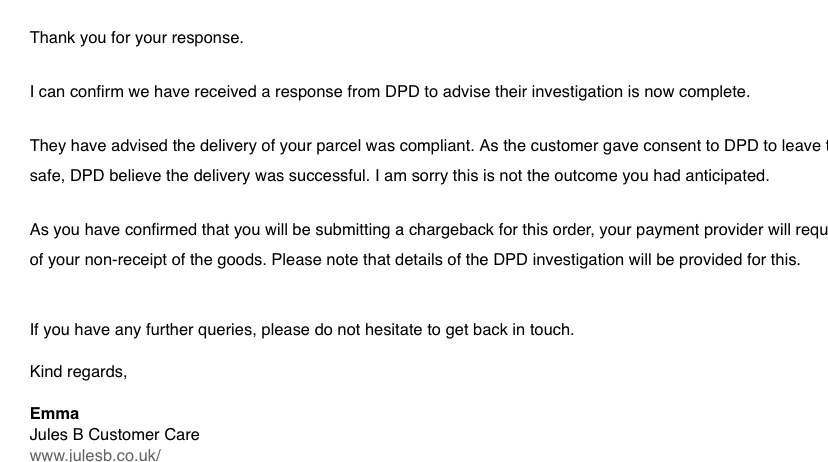The height and width of the screenshot is (462, 828).
Task: Click 'If you have any further queries'
Action: (x=143, y=330)
